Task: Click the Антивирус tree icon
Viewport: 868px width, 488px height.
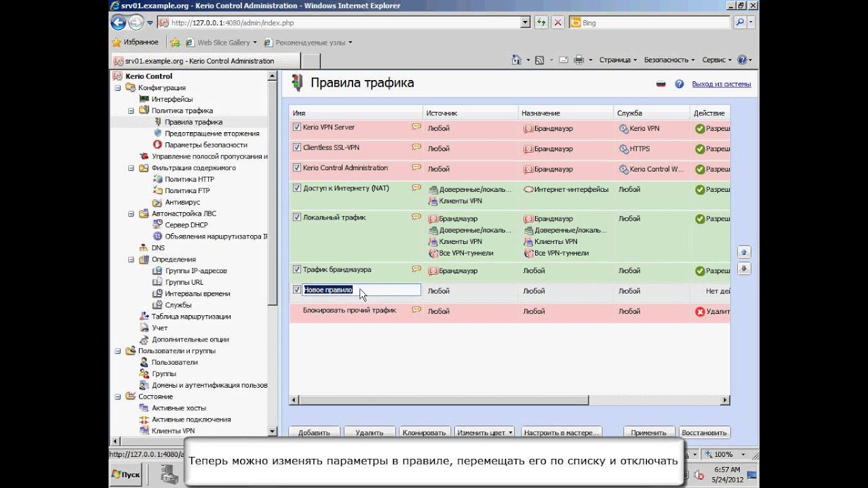Action: (157, 202)
